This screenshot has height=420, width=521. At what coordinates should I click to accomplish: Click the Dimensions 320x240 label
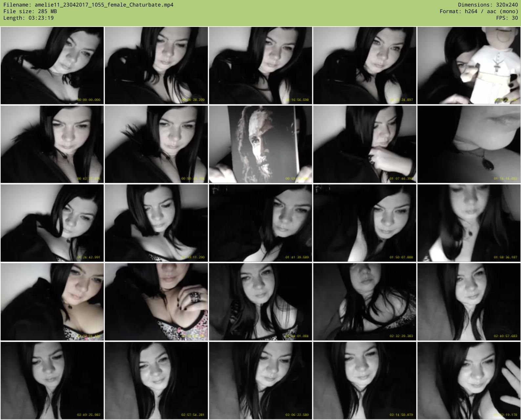[488, 5]
